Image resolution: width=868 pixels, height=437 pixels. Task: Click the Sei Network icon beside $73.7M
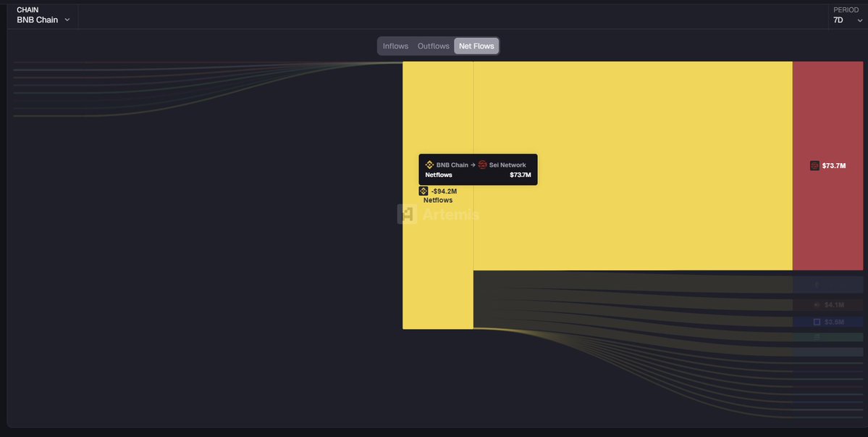(814, 166)
